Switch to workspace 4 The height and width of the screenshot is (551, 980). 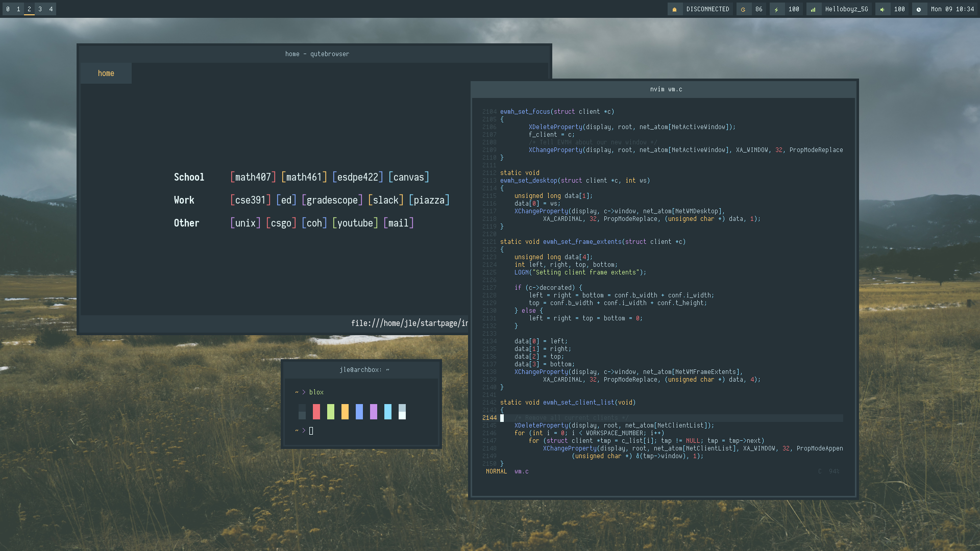[x=51, y=9]
